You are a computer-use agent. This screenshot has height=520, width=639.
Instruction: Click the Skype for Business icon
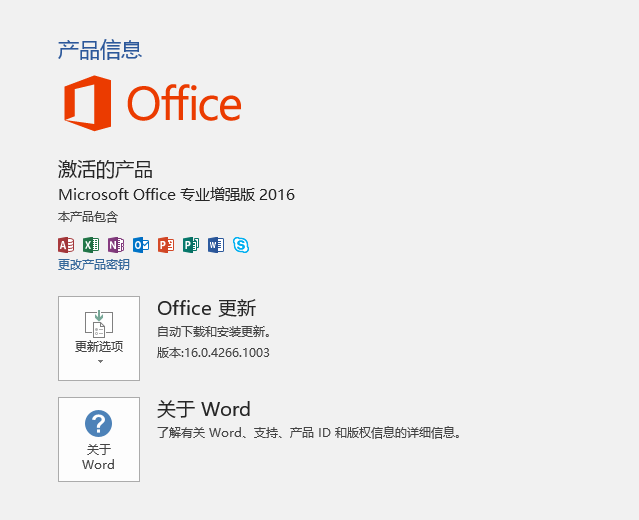click(x=241, y=245)
